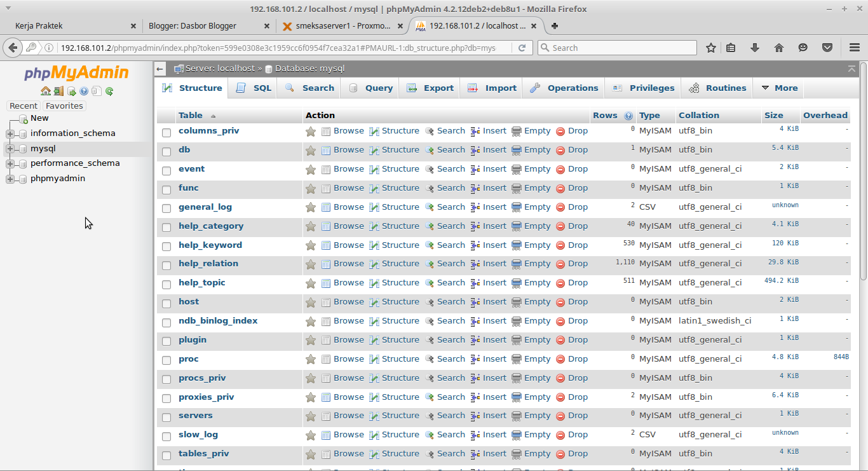Click Browse link for help_relation table
868x471 pixels.
(x=349, y=264)
